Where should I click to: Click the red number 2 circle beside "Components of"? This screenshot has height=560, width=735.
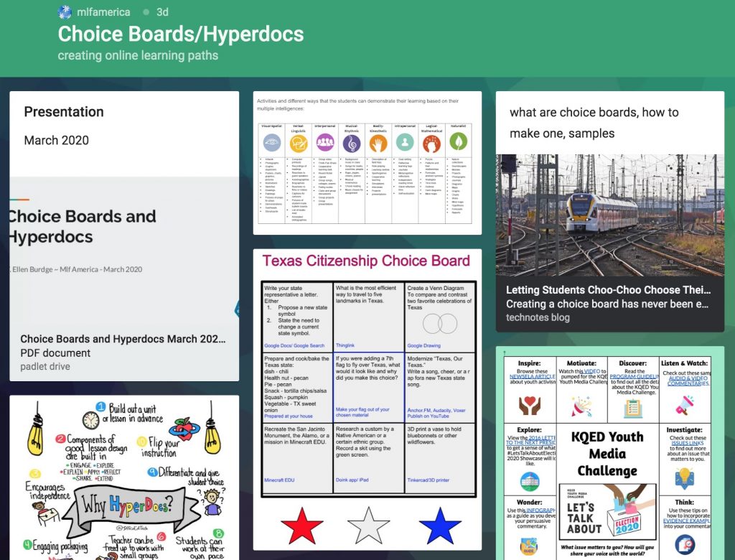(x=60, y=439)
